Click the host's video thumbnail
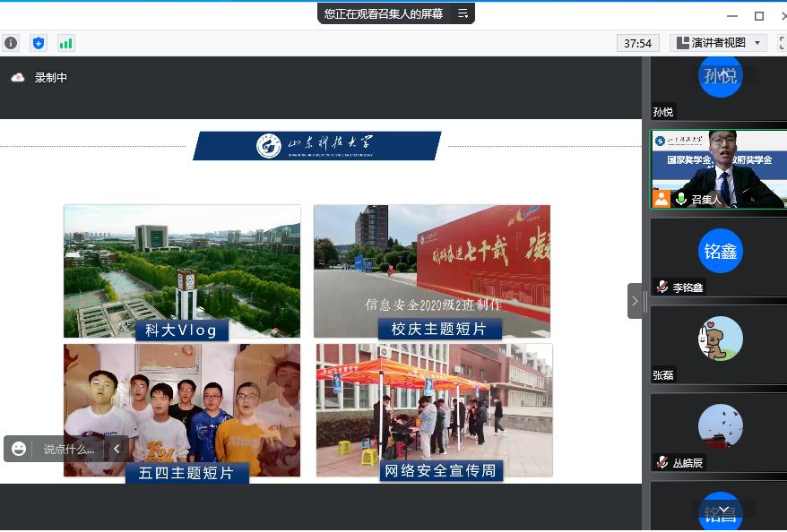Viewport: 787px width, 532px height. (x=719, y=169)
